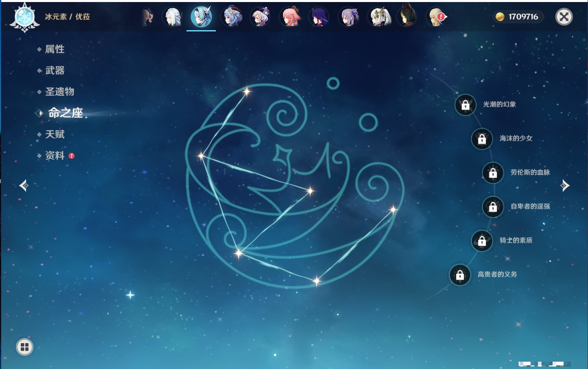The width and height of the screenshot is (588, 369).
Task: Click the 高贵者的义务 constellation label
Action: coord(497,274)
